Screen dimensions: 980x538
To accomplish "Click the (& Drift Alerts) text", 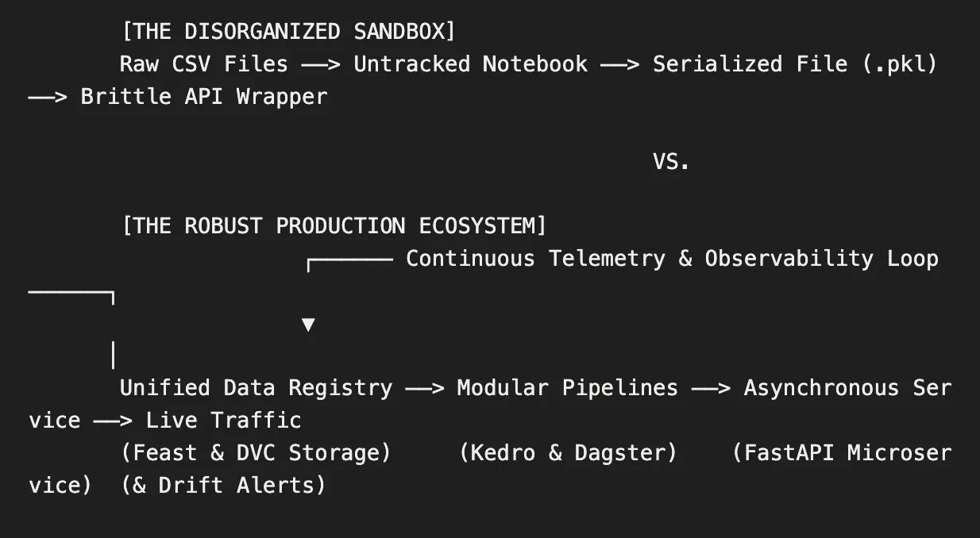I will coord(224,486).
